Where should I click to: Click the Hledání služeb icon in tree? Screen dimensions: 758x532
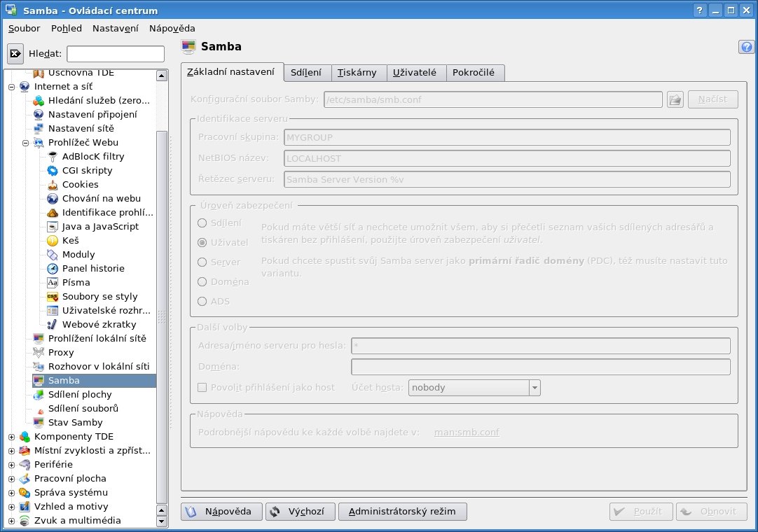39,101
